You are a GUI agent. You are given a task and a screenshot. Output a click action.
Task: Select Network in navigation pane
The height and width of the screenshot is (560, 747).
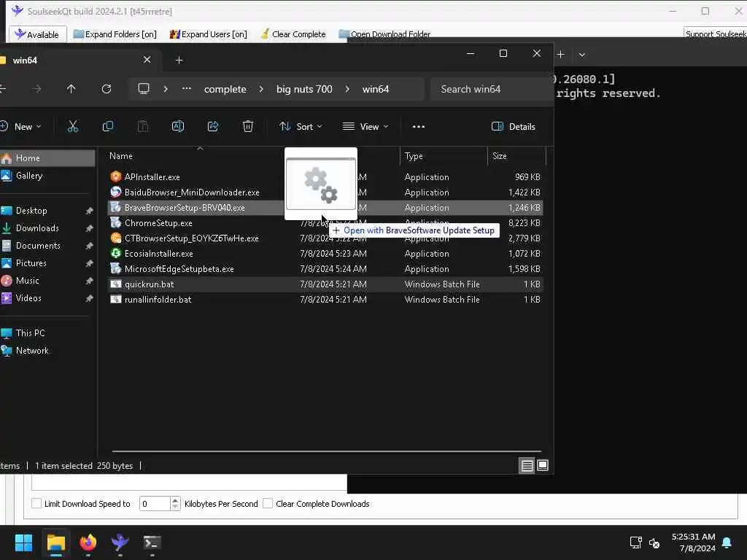(47, 351)
